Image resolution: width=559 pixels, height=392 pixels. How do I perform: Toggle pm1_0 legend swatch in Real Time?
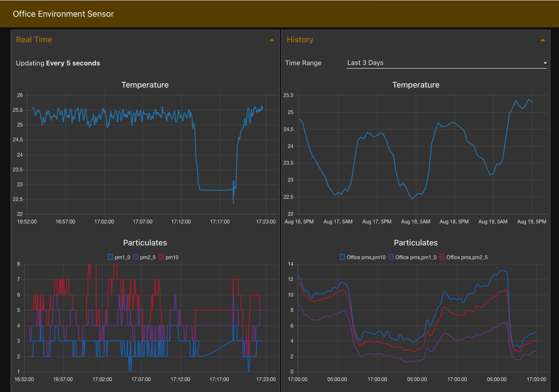point(110,257)
